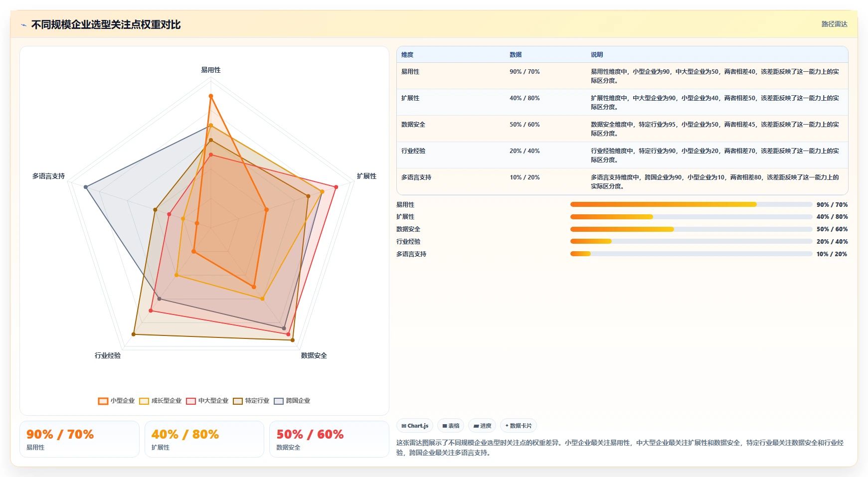868x477 pixels.
Task: Click the 行业经验 progress bar
Action: [691, 241]
